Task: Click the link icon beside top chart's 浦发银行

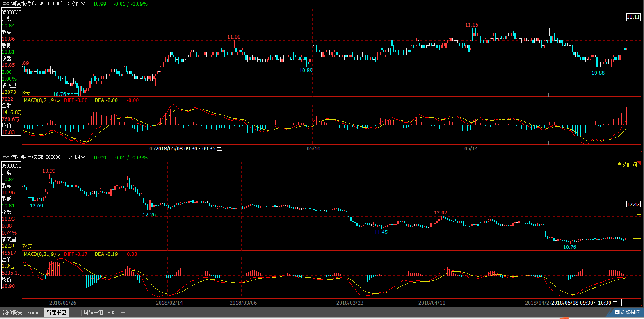Action: click(6, 3)
